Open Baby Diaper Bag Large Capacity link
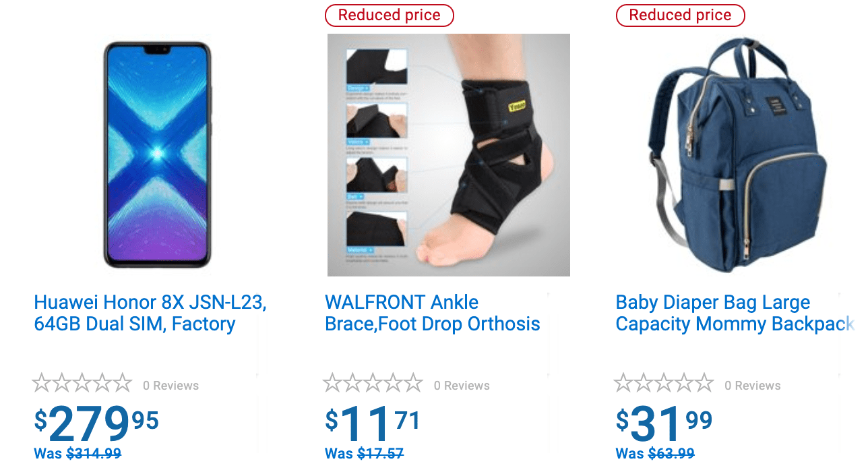This screenshot has width=868, height=472. (x=735, y=313)
